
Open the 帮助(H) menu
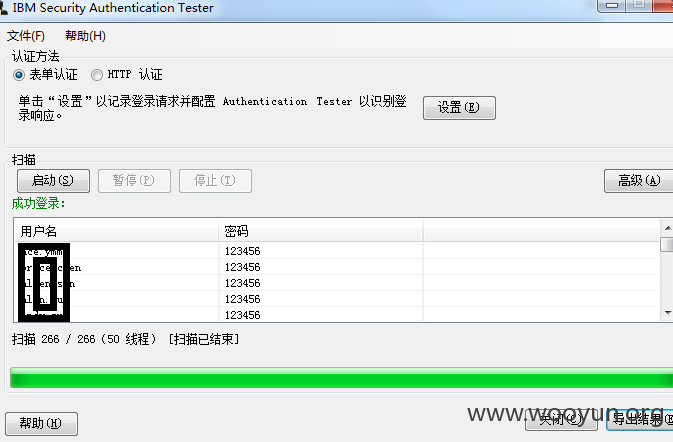[x=85, y=36]
